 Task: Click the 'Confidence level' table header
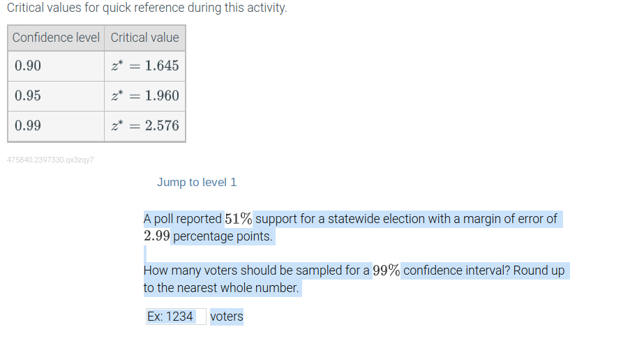pos(56,38)
